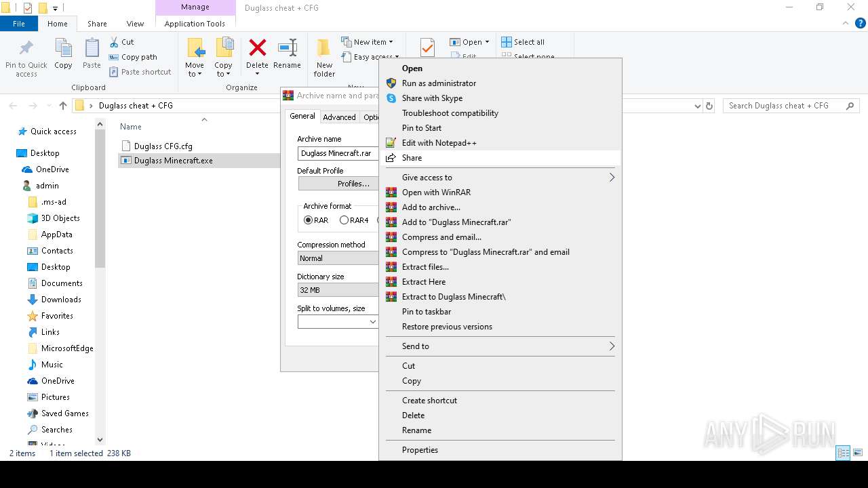This screenshot has height=488, width=868.
Task: Click Cut in the Clipboard group
Action: tap(122, 42)
